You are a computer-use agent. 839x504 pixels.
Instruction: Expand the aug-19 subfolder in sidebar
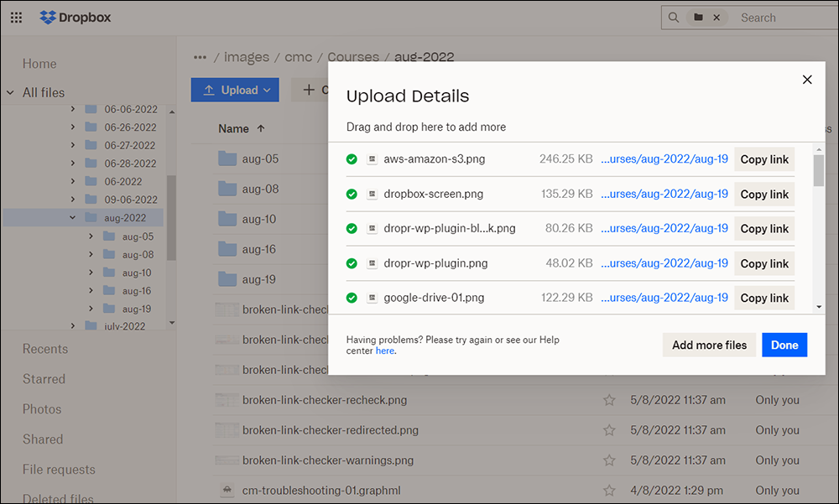click(x=91, y=309)
